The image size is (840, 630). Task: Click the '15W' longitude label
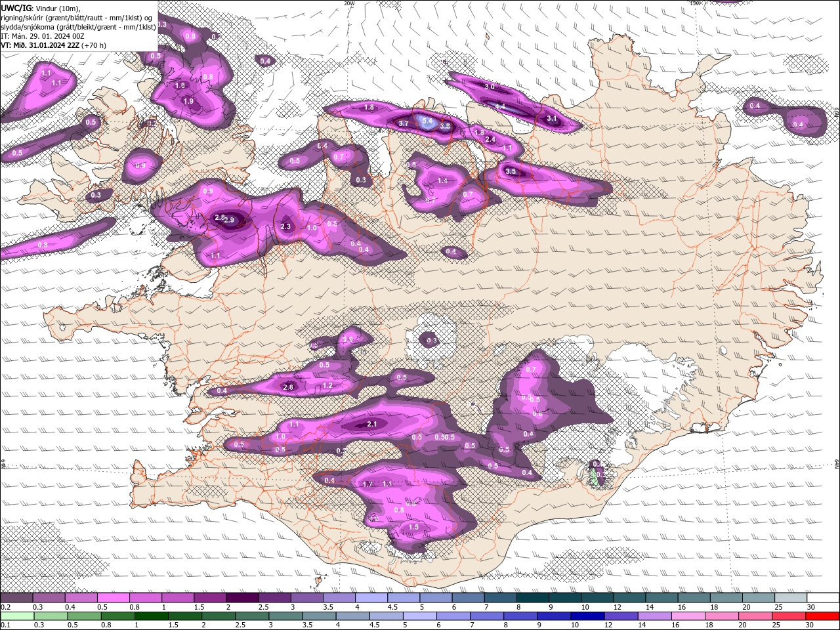coord(695,3)
